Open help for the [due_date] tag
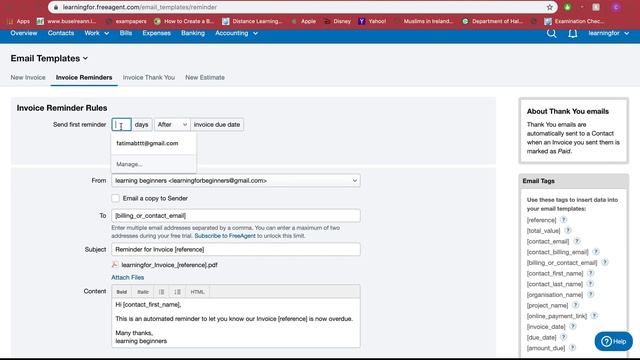This screenshot has height=360, width=640. click(x=563, y=337)
